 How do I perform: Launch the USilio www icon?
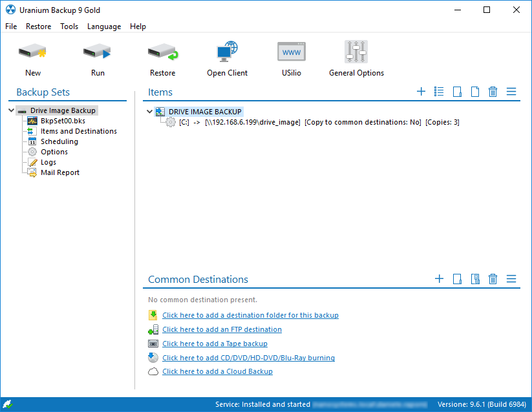click(292, 52)
